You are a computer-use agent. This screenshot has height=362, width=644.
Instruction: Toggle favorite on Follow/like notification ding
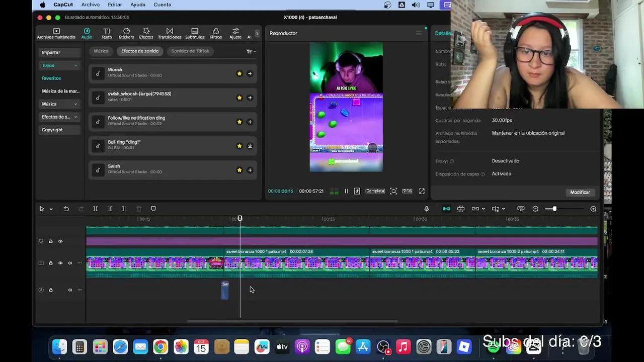click(239, 122)
